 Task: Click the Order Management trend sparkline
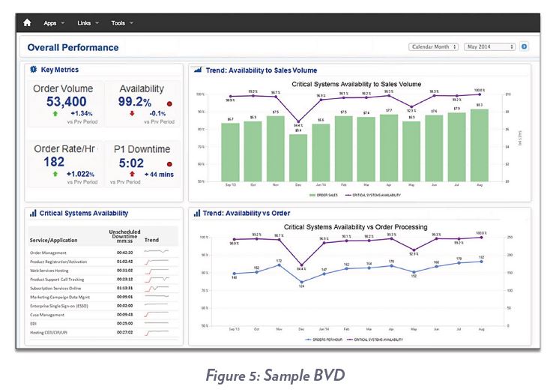(x=157, y=251)
